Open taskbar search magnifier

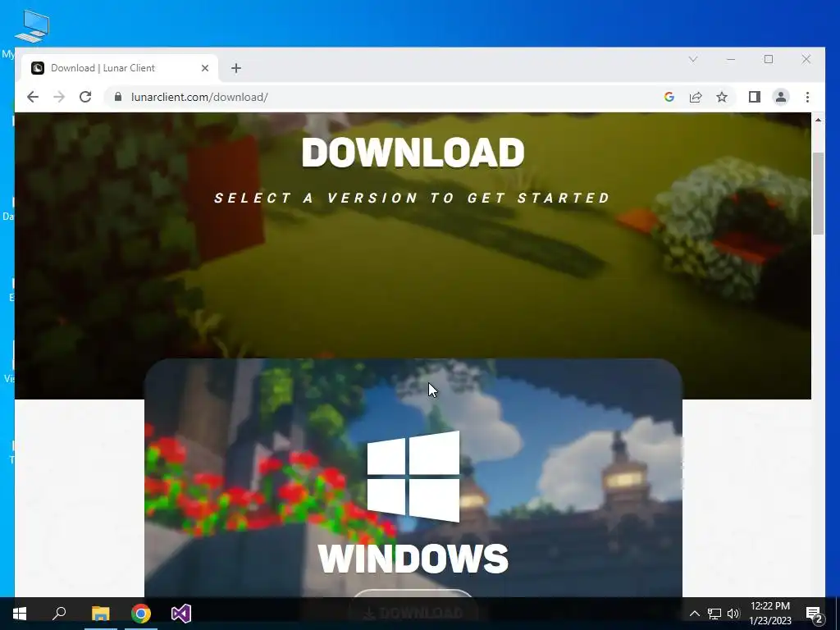pos(59,614)
